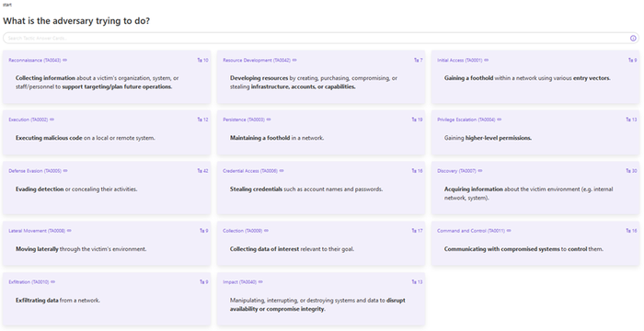Click the technique count on the Defense Evasion card
The image size is (644, 331).
[203, 171]
